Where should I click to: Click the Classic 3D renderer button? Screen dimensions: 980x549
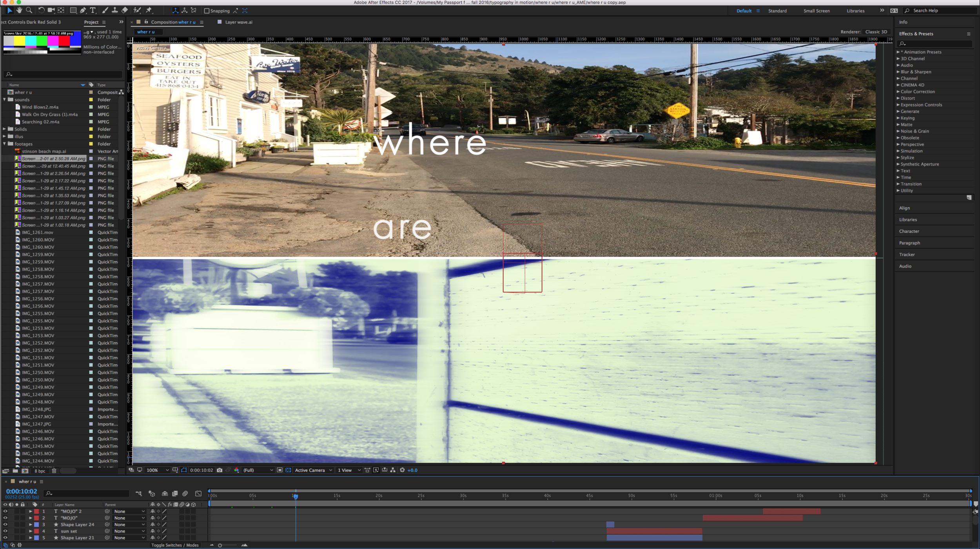coord(876,32)
